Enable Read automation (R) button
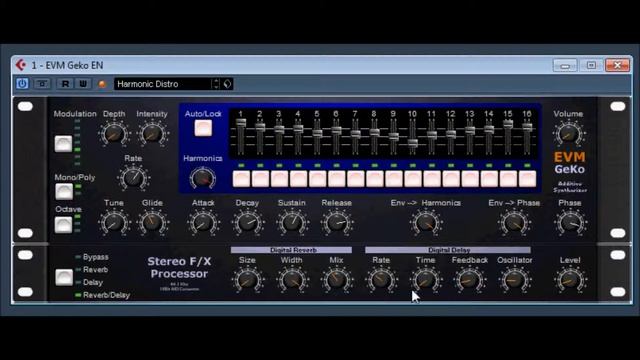Screen dimensions: 640x360 (x=65, y=84)
